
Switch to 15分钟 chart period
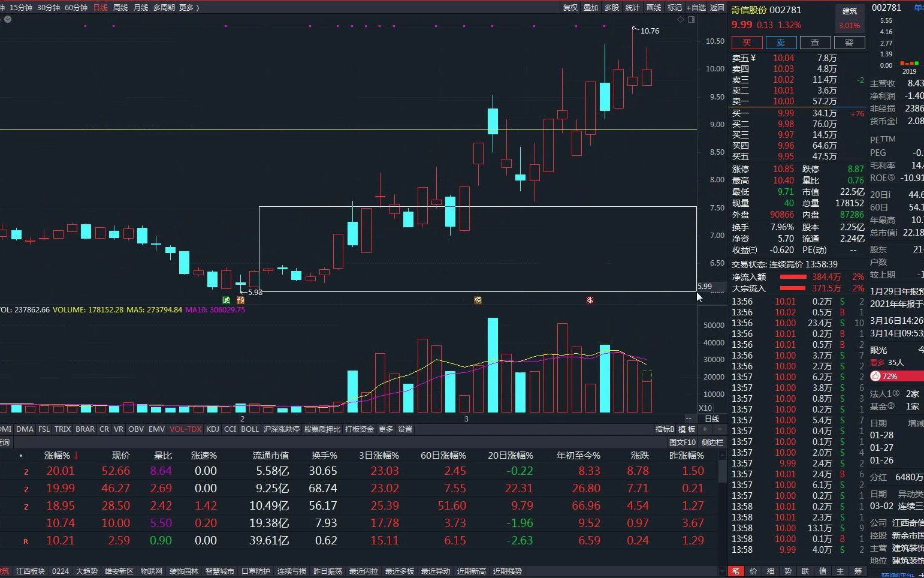[21, 7]
